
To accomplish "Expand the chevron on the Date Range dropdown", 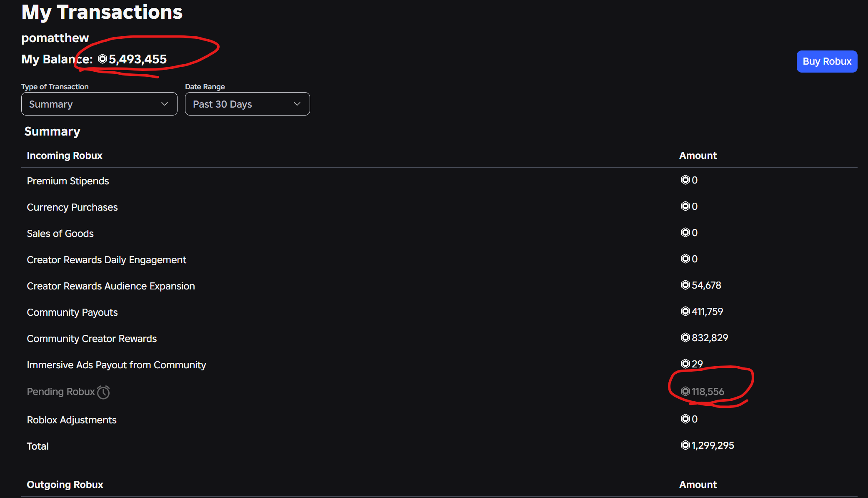I will 297,104.
